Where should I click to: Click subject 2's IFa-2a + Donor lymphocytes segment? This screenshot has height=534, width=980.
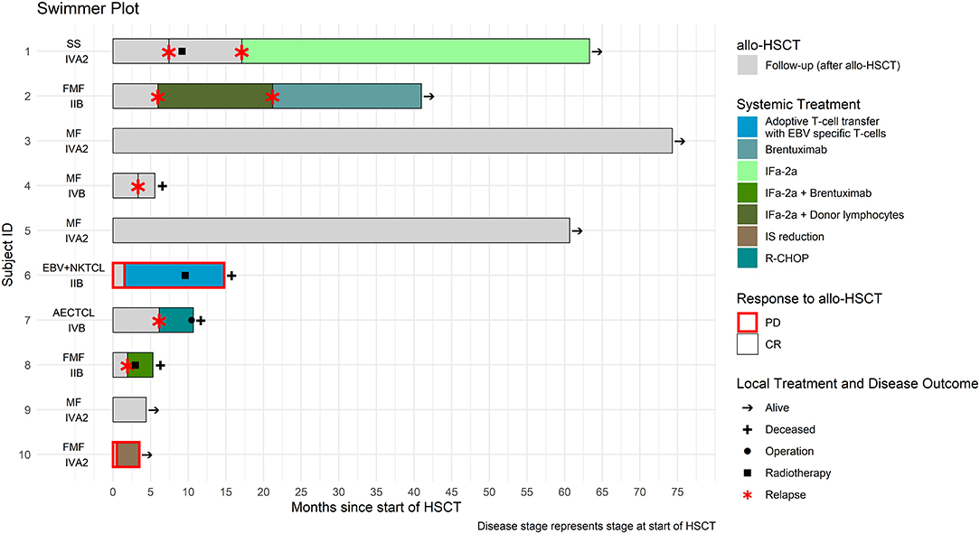(216, 96)
